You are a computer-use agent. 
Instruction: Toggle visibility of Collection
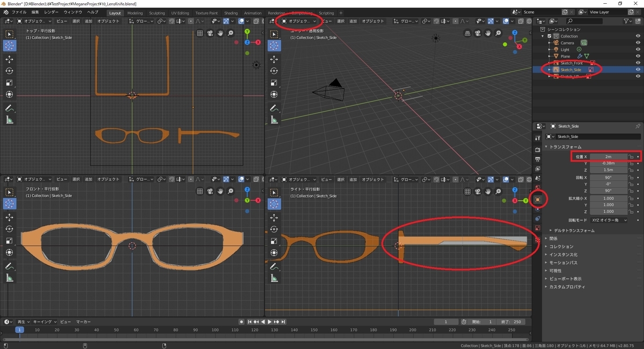(x=638, y=36)
